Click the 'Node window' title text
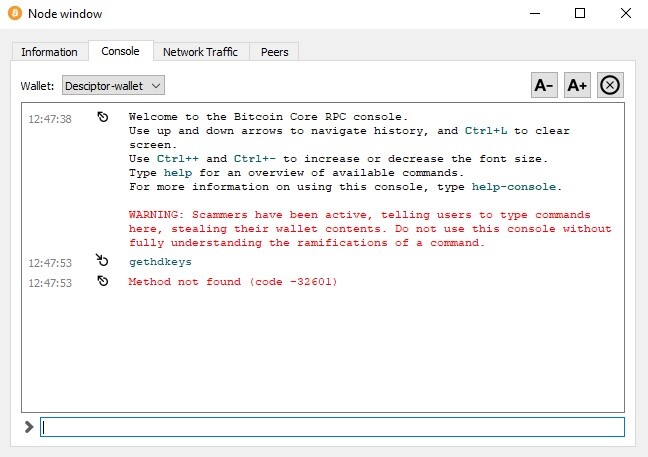 [x=65, y=14]
